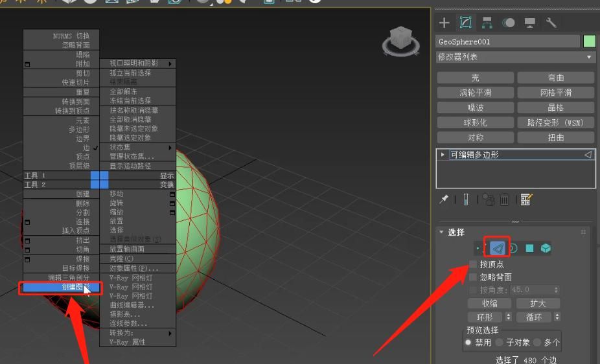Enable the 忽略背面 checkbox

point(474,277)
